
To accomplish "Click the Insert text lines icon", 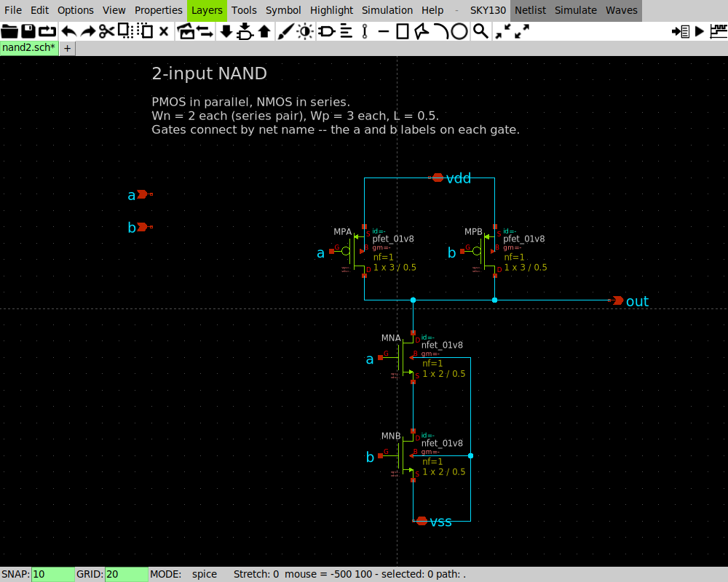I will click(347, 31).
